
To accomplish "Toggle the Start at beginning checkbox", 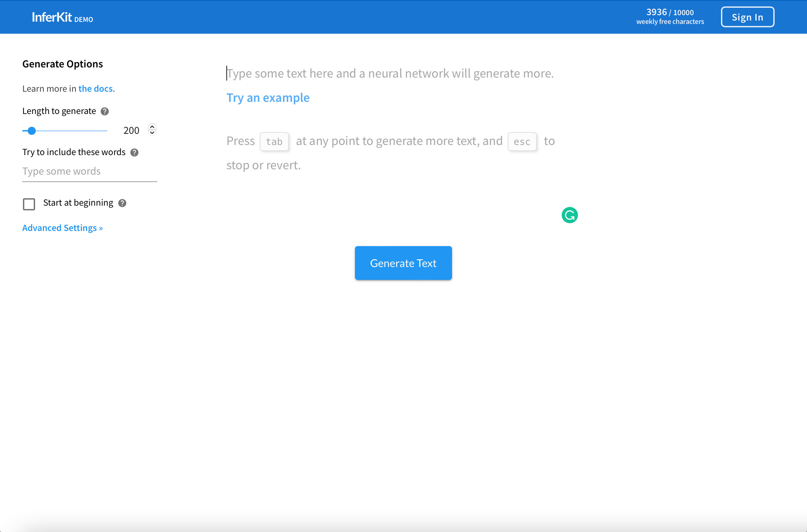I will pyautogui.click(x=29, y=203).
